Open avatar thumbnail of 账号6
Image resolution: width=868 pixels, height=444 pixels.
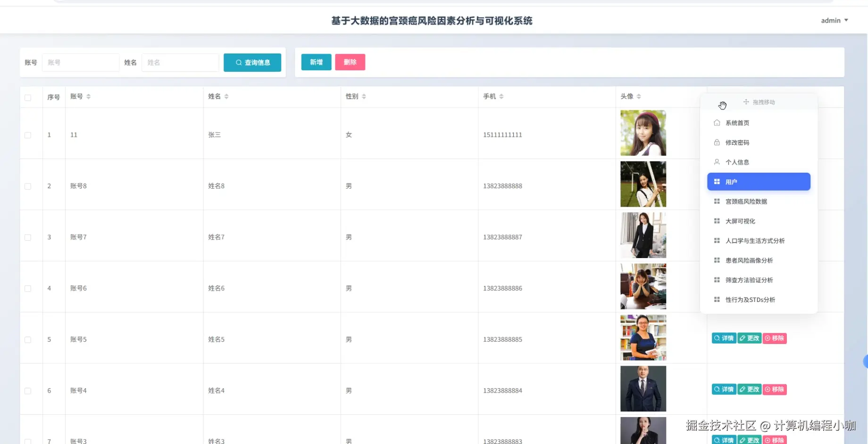[643, 286]
